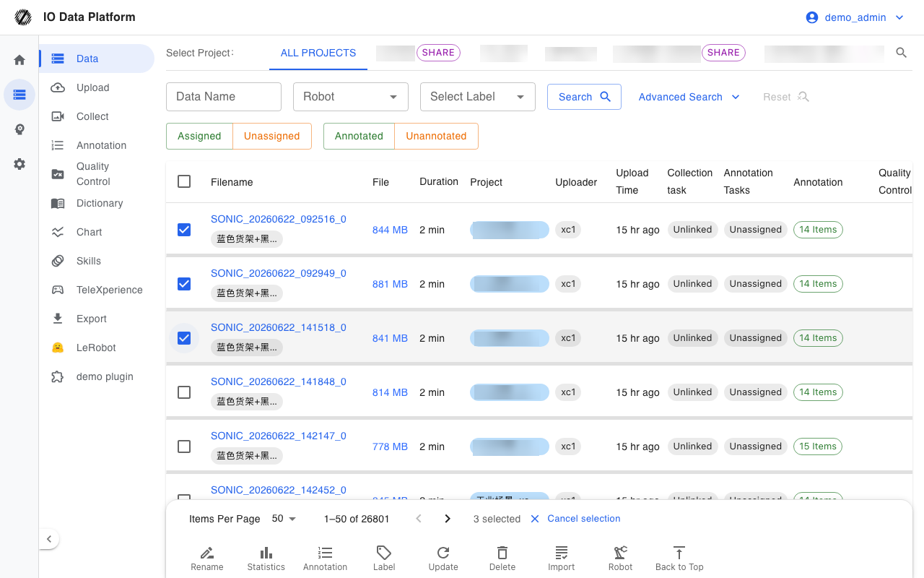Screen dimensions: 924x578
Task: Change Items Per Page dropdown
Action: tap(284, 519)
